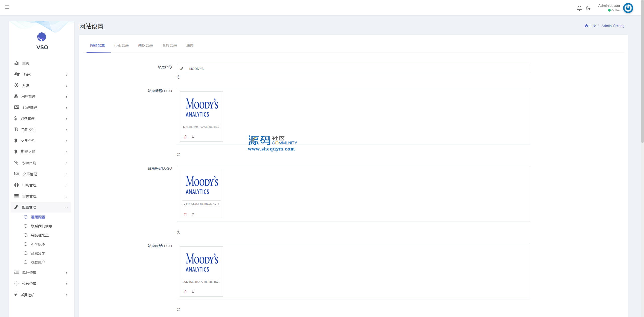Click the 配置管理 wrench icon
Image resolution: width=644 pixels, height=317 pixels.
(16, 207)
